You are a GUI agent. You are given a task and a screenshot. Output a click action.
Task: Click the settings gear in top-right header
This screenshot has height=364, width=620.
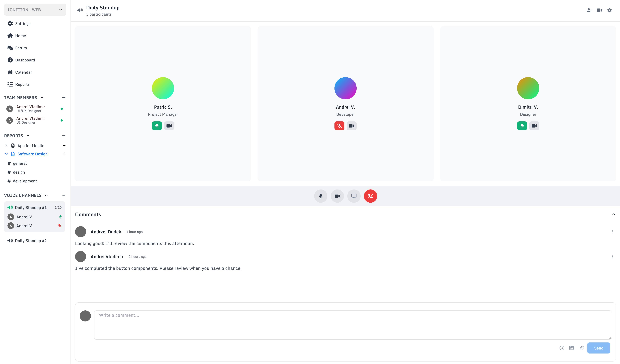(x=609, y=10)
